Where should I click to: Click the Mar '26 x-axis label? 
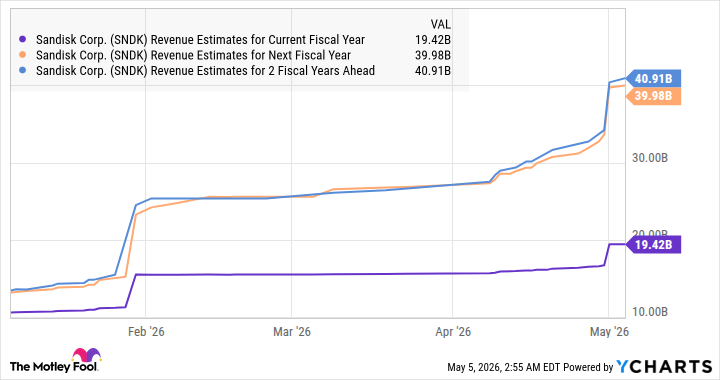pos(292,331)
